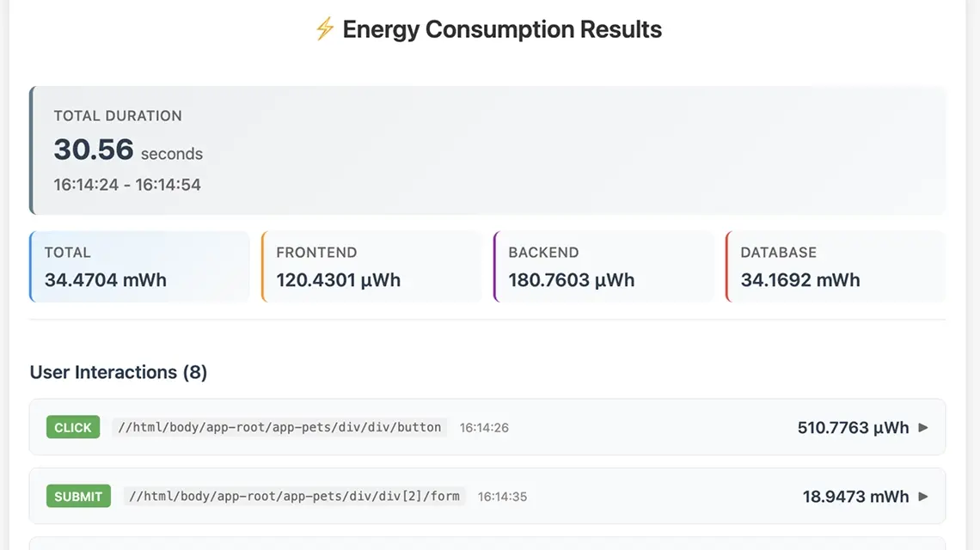Click the User Interactions (8) heading

(119, 372)
